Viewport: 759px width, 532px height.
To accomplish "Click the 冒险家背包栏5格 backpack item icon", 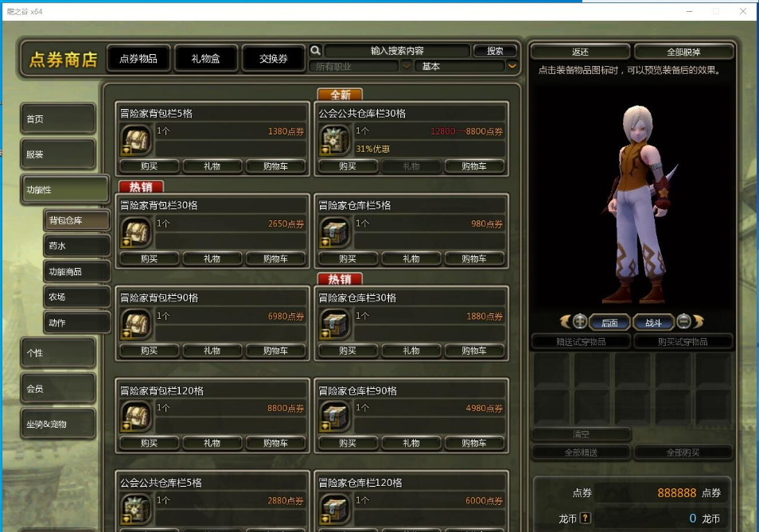I will (136, 141).
